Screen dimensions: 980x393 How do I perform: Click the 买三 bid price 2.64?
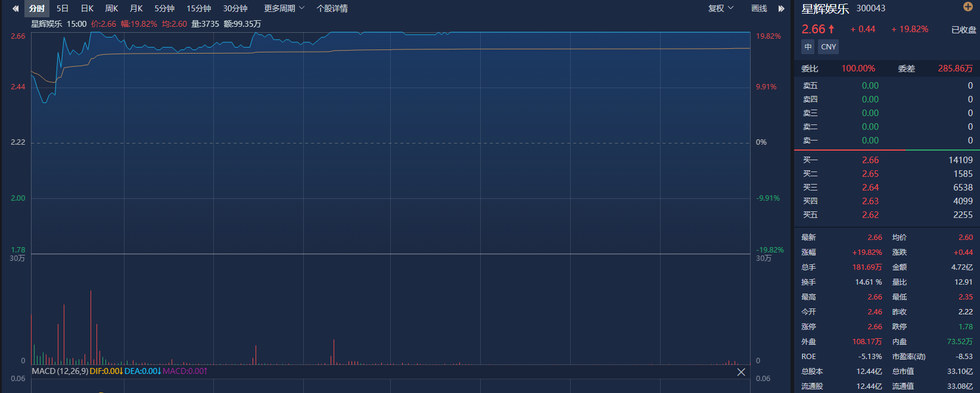click(x=870, y=188)
